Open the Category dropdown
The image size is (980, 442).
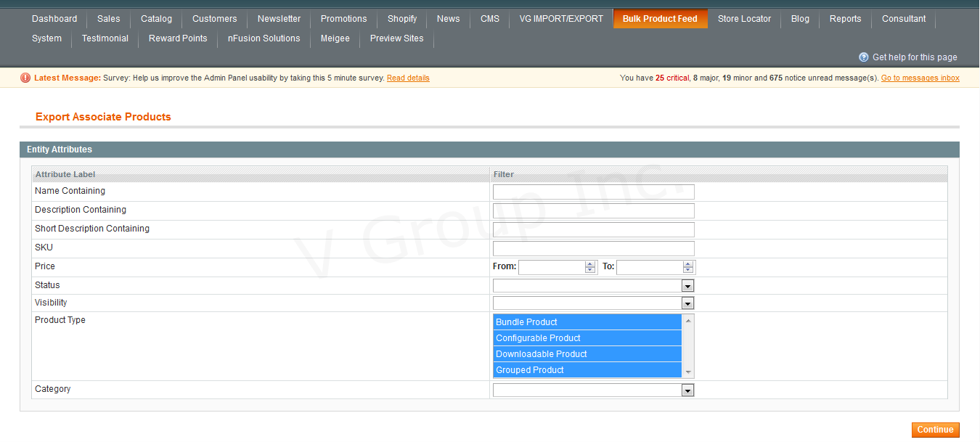click(687, 390)
